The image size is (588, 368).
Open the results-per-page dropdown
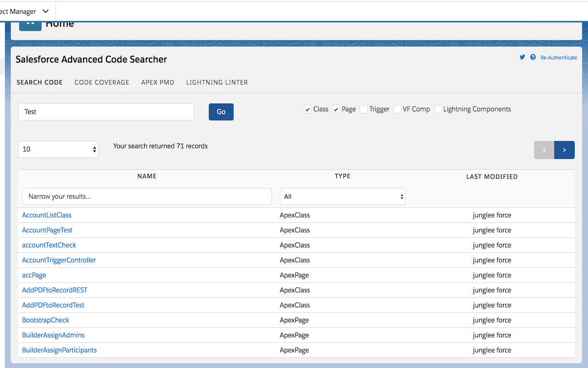click(58, 149)
